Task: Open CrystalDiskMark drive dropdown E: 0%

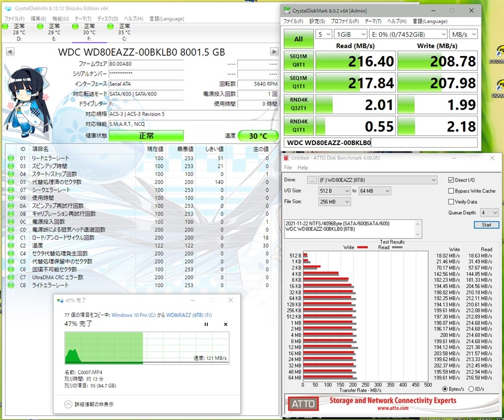Action: pyautogui.click(x=408, y=34)
